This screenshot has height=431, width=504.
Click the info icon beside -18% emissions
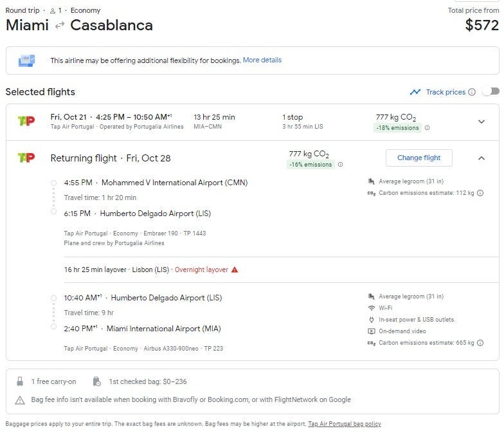pyautogui.click(x=428, y=128)
